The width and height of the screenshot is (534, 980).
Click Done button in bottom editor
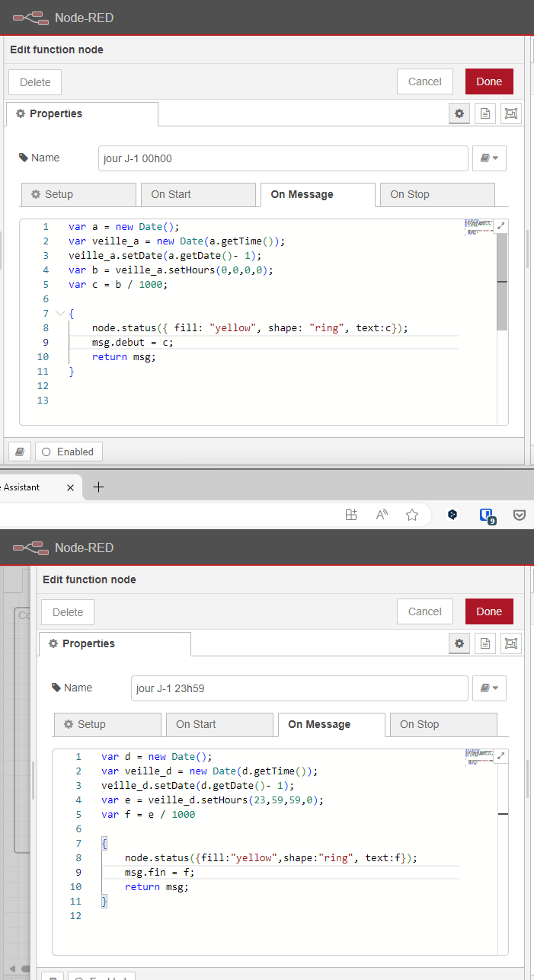coord(489,612)
